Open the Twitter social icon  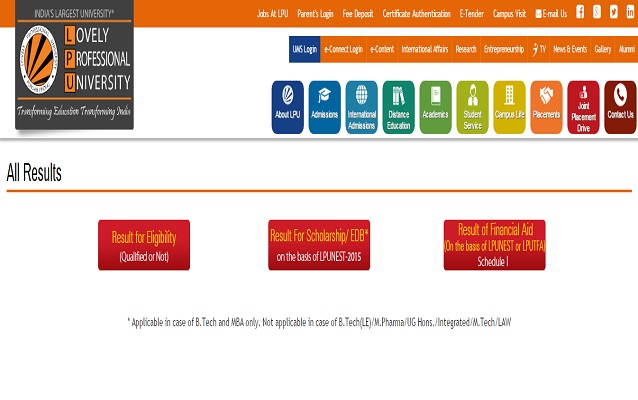(614, 13)
